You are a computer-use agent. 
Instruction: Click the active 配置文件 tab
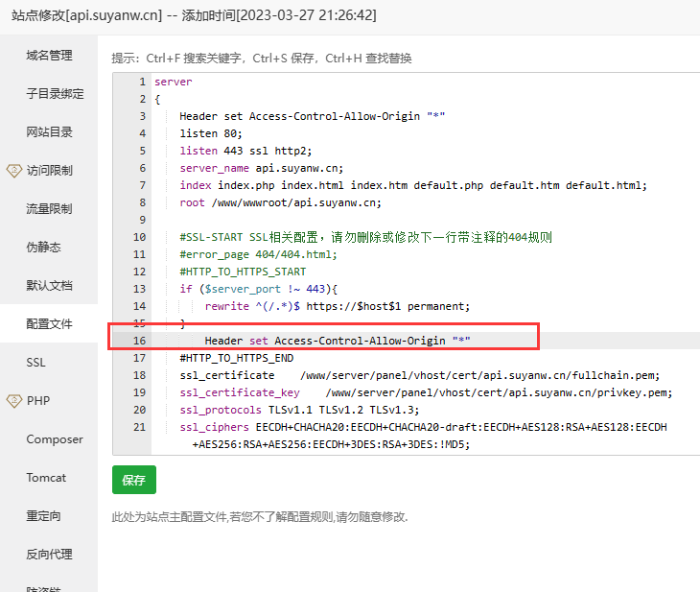coord(49,324)
